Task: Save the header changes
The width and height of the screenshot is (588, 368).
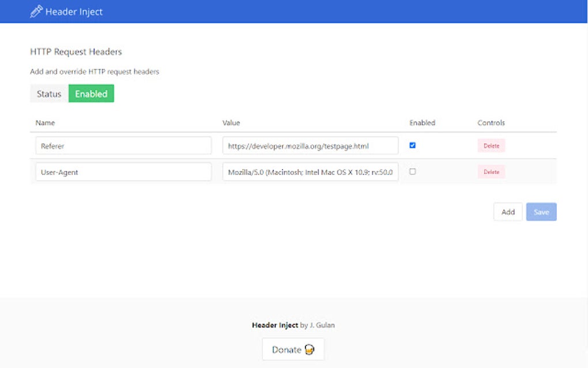Action: [541, 212]
